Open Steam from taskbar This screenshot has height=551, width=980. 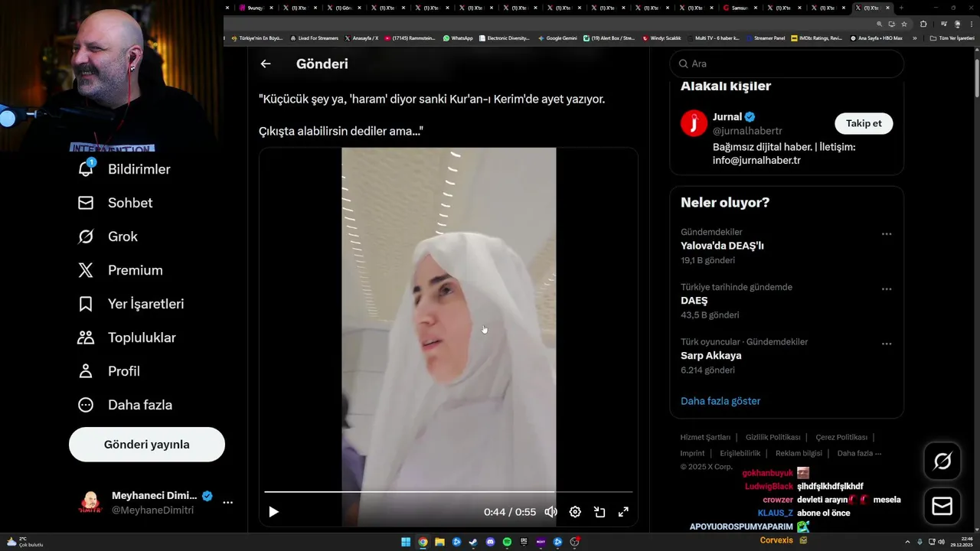(x=473, y=543)
